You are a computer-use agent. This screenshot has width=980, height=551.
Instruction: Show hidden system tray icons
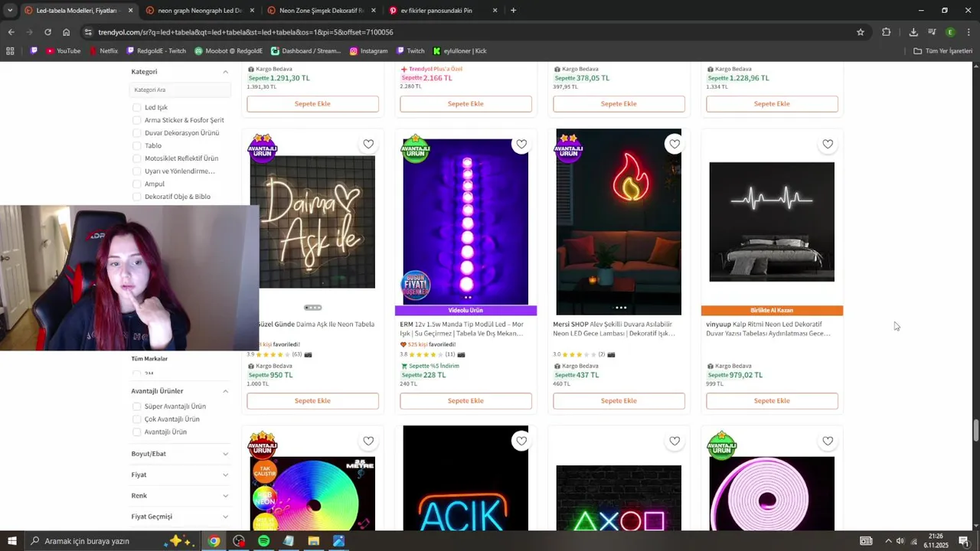888,541
